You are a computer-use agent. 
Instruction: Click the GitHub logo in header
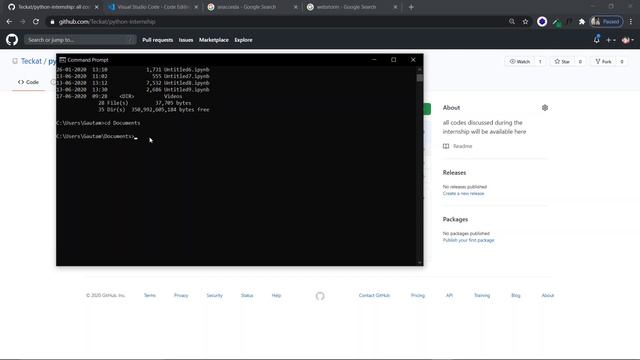click(12, 40)
